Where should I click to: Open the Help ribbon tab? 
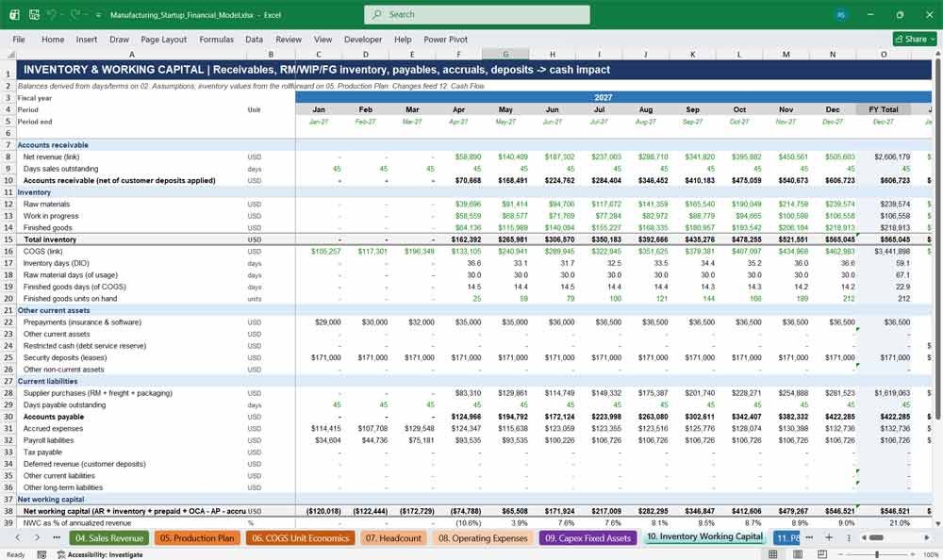point(403,39)
